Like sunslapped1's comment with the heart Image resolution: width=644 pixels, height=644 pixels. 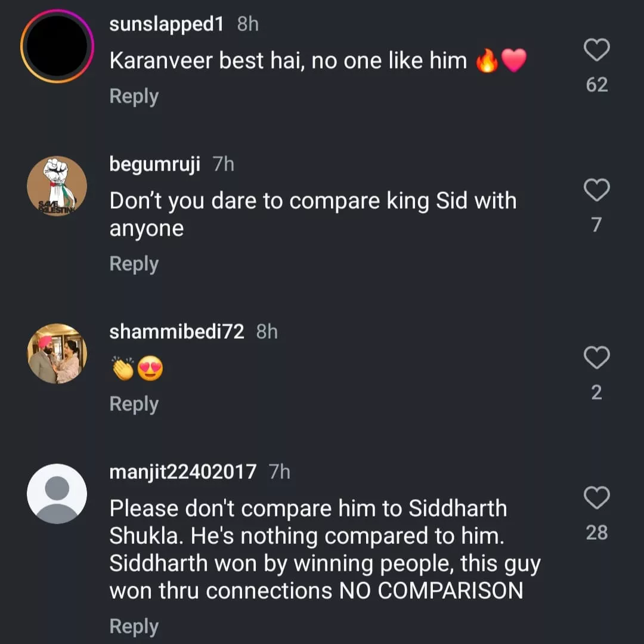[x=596, y=50]
